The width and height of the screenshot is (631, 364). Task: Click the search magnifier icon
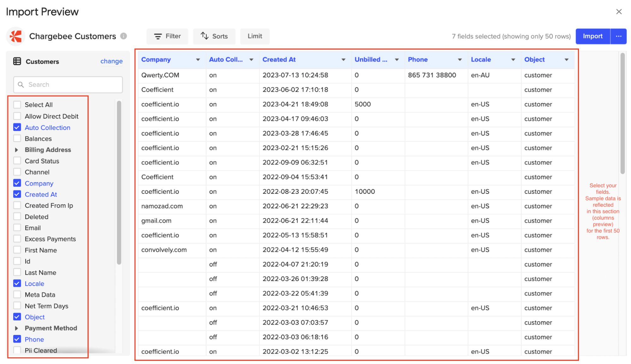21,85
